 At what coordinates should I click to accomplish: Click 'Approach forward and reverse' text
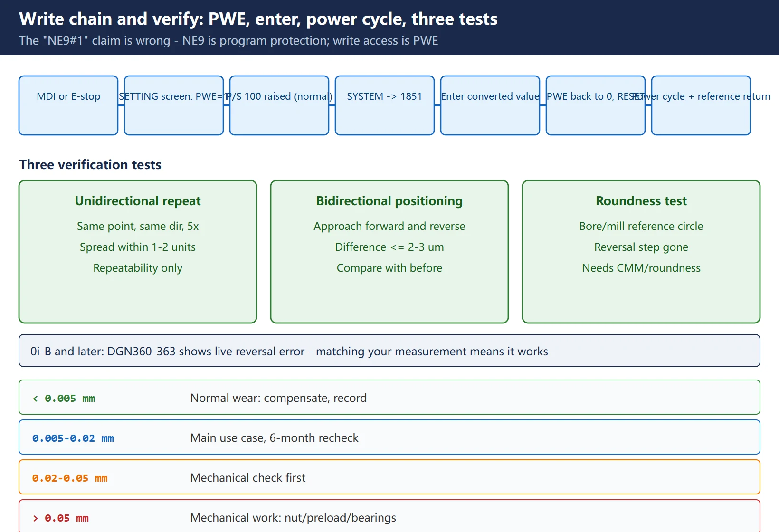pos(389,226)
